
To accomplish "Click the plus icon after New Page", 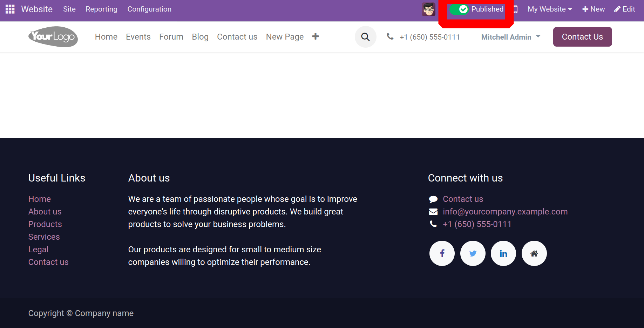I will (x=316, y=36).
